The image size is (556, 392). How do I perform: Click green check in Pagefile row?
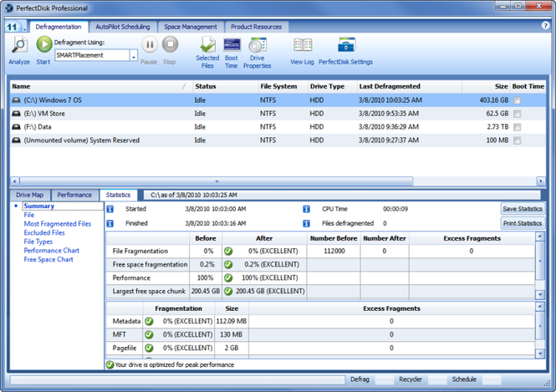click(150, 348)
